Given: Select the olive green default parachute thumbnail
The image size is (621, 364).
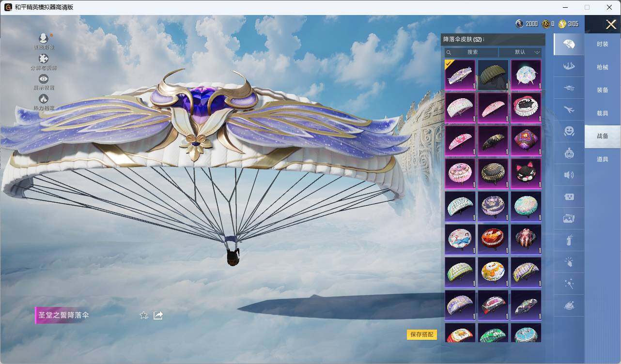Looking at the screenshot, I should pyautogui.click(x=493, y=75).
